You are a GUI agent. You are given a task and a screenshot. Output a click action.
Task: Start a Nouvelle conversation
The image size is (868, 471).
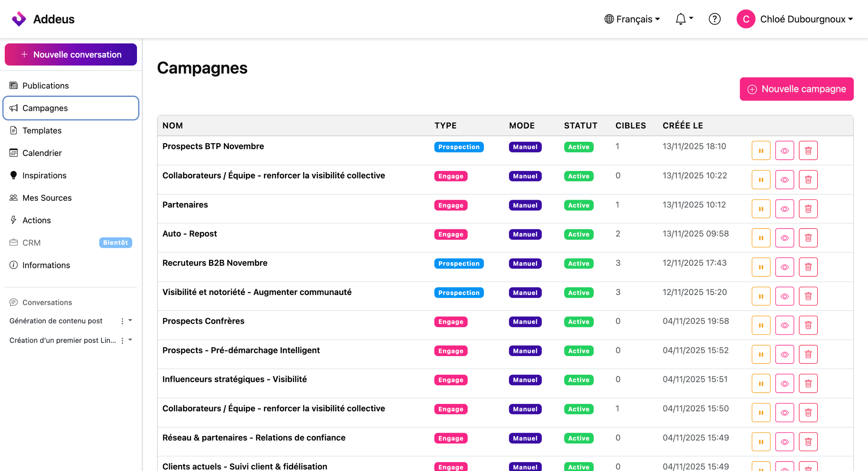point(71,55)
